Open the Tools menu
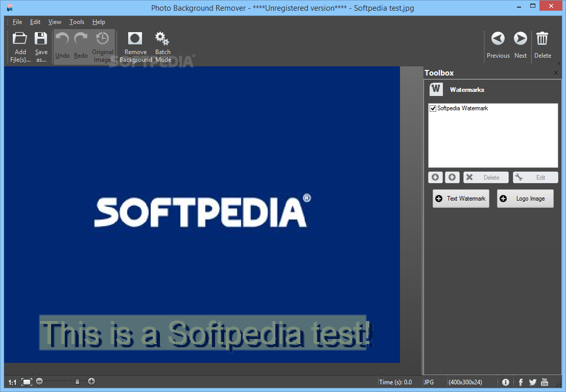 coord(77,21)
